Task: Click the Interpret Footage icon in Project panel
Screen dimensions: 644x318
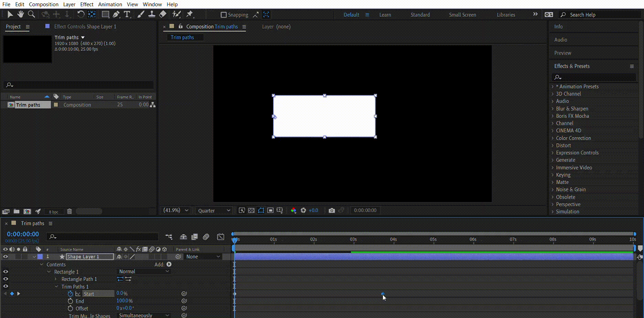Action: [x=6, y=211]
